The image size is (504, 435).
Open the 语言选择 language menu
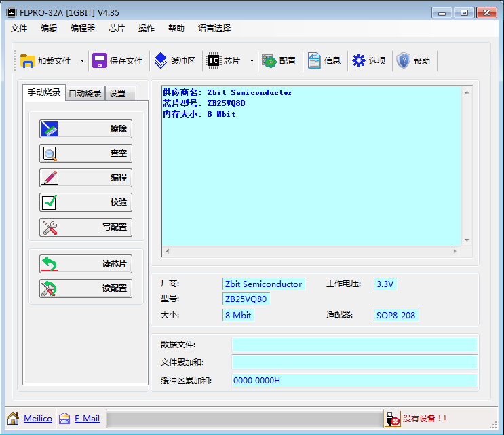214,29
